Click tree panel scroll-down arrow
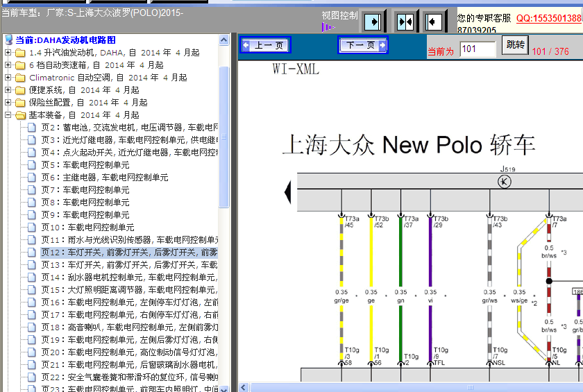 point(223,389)
